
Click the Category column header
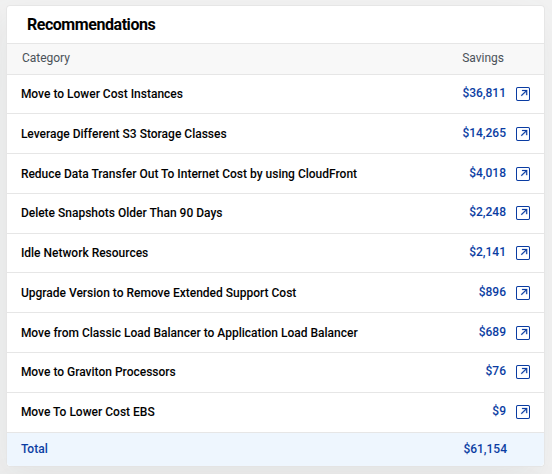click(46, 58)
